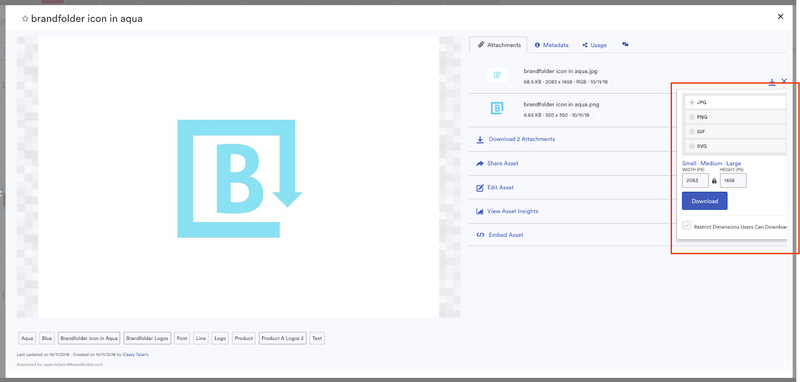Screen dimensions: 800x382
Task: Click the jpg details line starting 68.5 KB
Action: (566, 82)
